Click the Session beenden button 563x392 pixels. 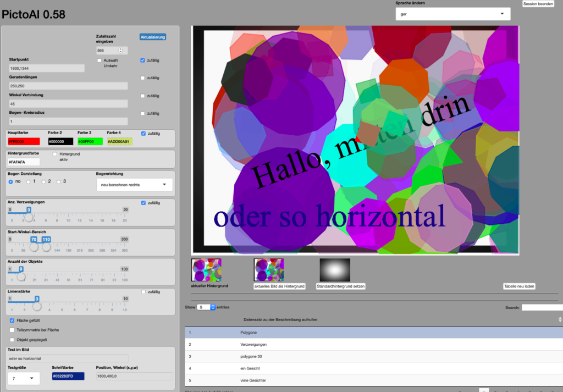point(538,4)
